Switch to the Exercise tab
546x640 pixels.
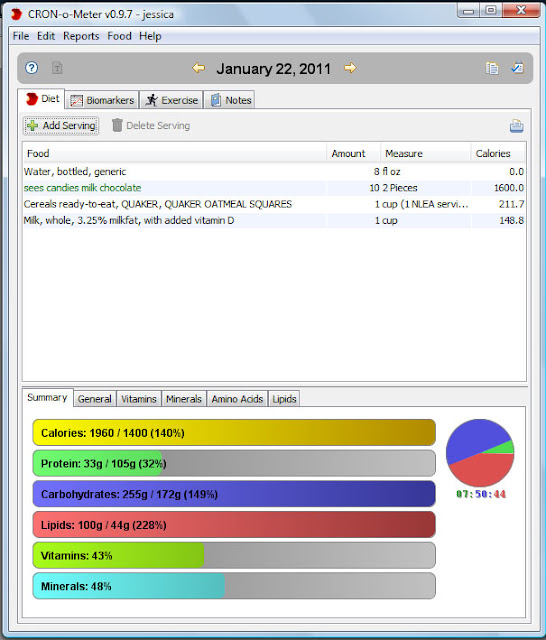171,100
